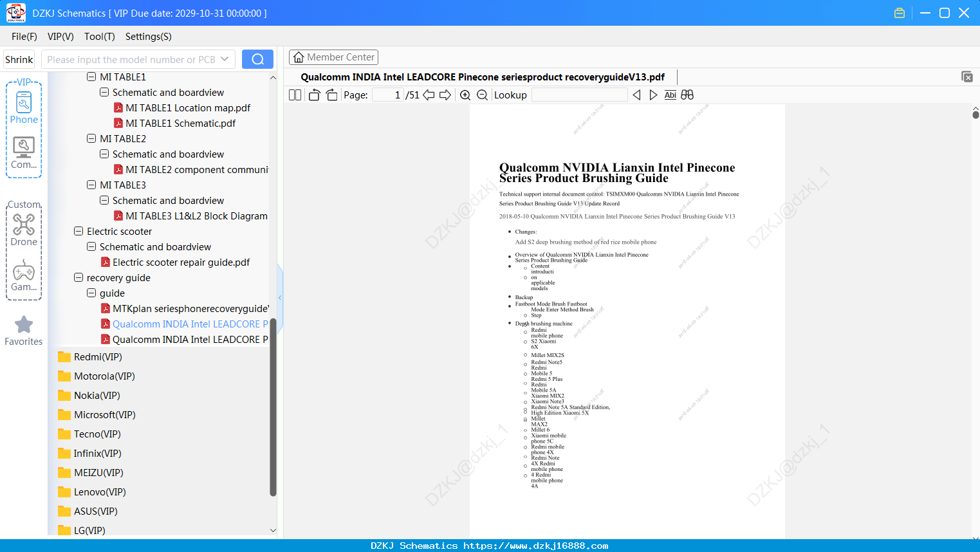Zoom in on the PDF
Image resolution: width=980 pixels, height=552 pixels.
465,95
